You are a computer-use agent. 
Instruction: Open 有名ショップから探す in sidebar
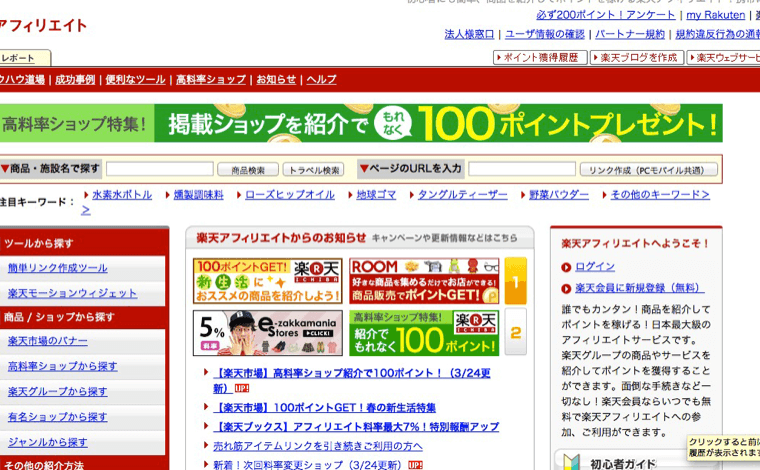(57, 417)
